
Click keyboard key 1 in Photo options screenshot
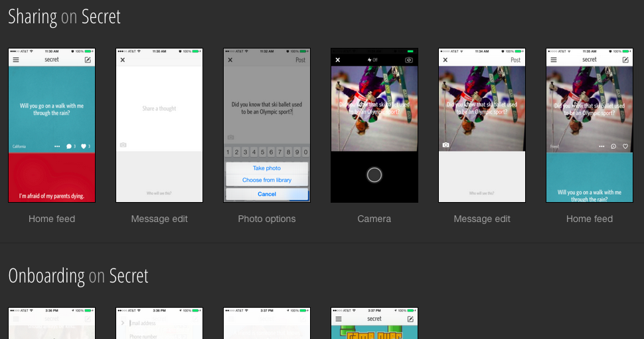click(228, 152)
